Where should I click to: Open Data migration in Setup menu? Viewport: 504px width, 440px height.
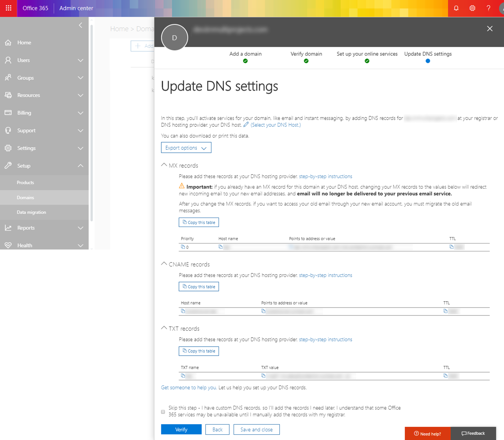pos(31,212)
